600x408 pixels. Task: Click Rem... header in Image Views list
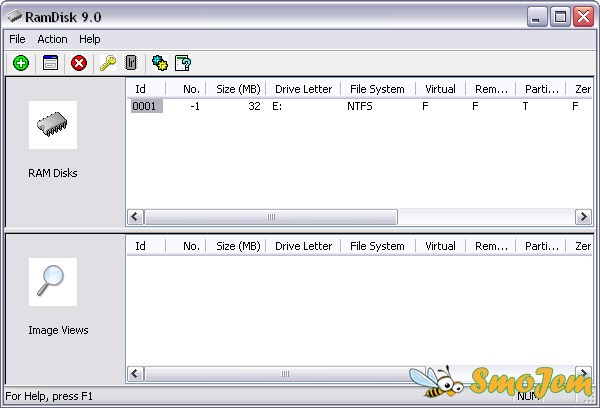(491, 246)
